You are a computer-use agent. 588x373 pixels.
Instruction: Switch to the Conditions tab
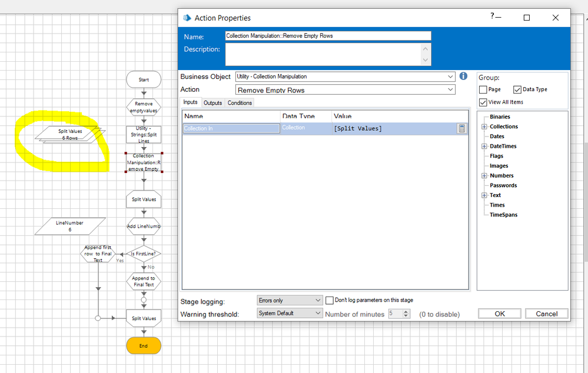pyautogui.click(x=240, y=103)
